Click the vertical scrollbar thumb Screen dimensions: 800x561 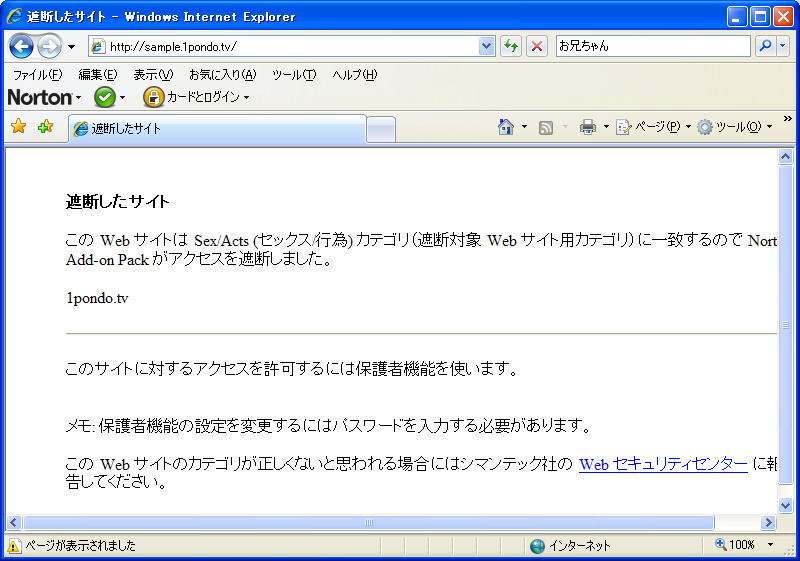point(785,324)
